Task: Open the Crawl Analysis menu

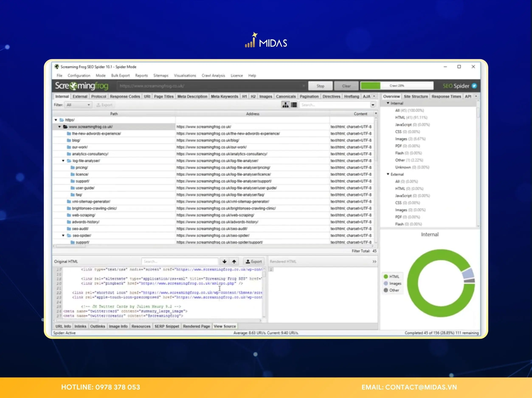Action: 213,76
